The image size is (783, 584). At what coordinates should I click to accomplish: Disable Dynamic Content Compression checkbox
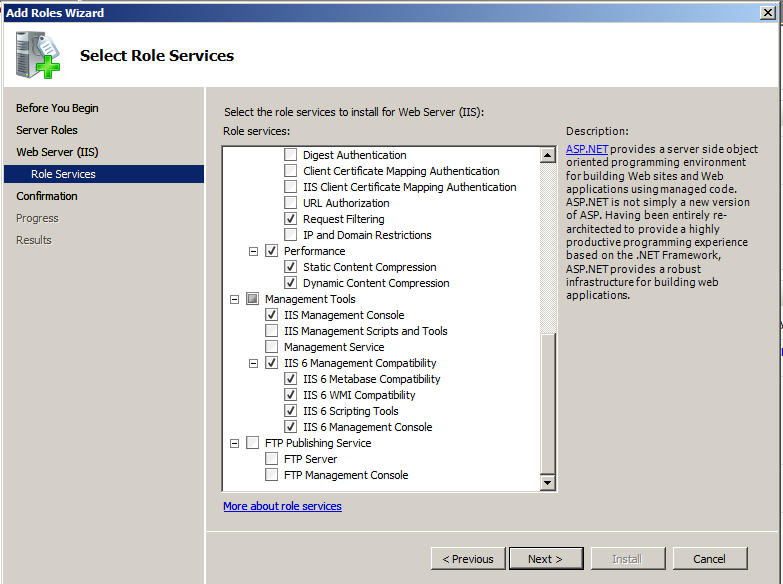(290, 283)
